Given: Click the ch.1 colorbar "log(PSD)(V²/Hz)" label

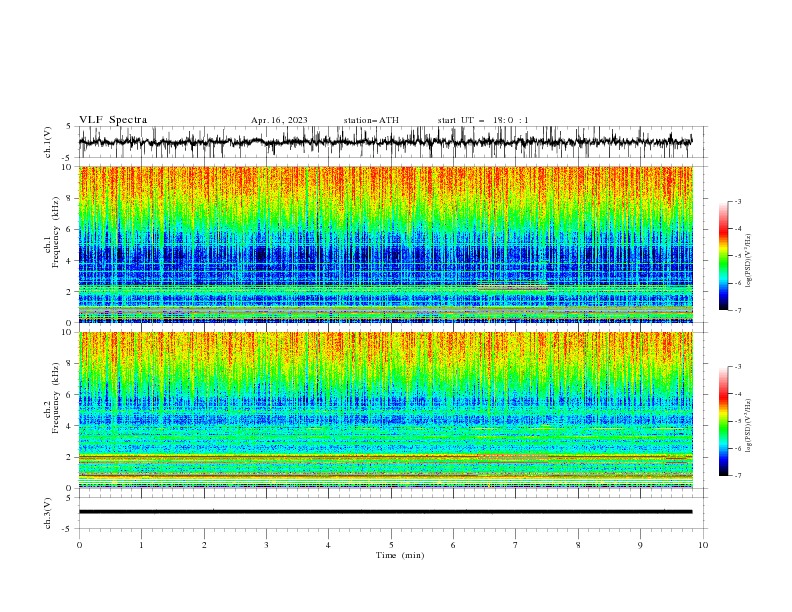Looking at the screenshot, I should coord(748,261).
